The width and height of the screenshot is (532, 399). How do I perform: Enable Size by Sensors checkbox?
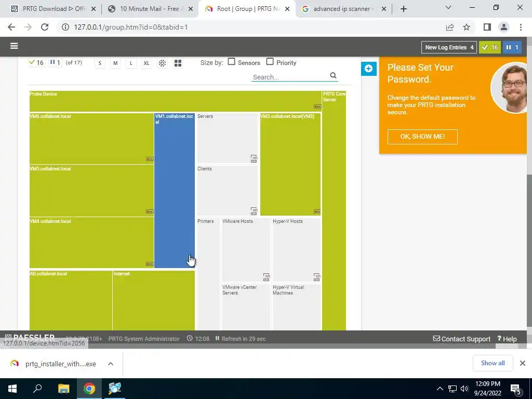pyautogui.click(x=231, y=62)
